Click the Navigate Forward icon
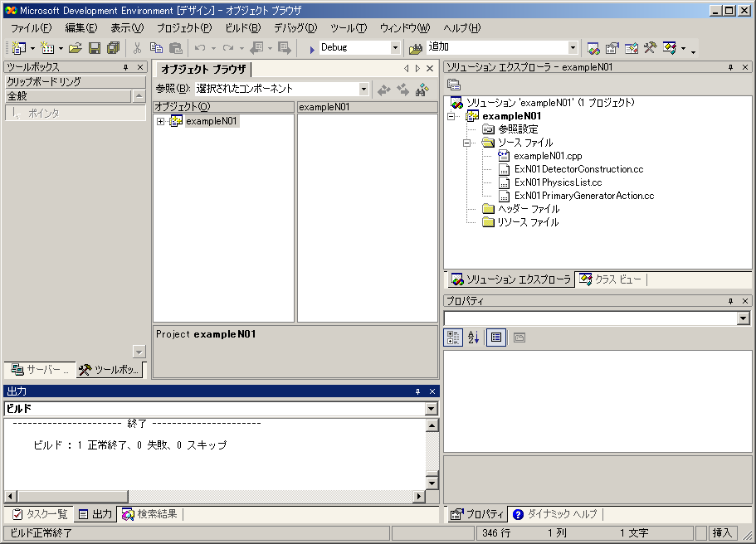 point(285,48)
